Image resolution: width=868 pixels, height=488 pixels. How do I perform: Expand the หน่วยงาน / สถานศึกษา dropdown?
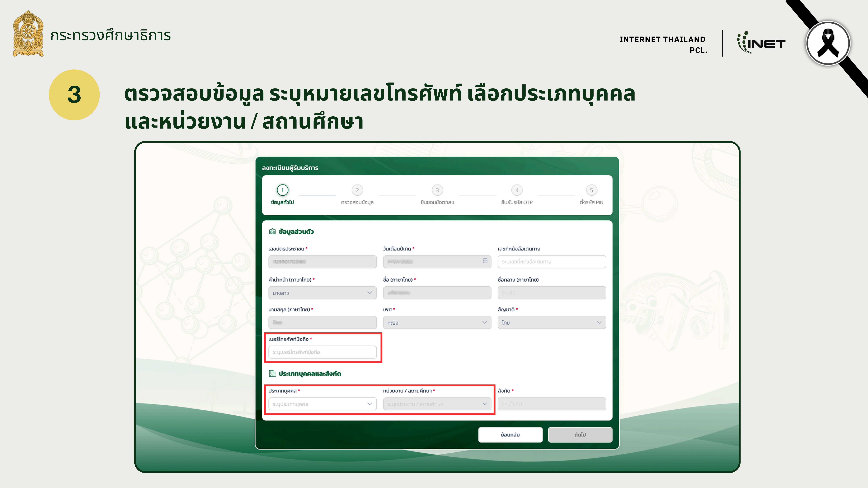[437, 404]
